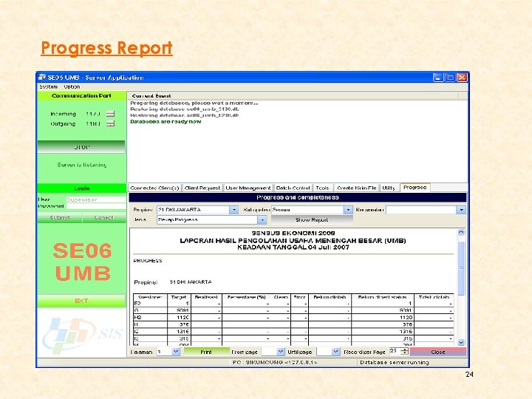The height and width of the screenshot is (399, 532).
Task: Click report scrollbar up arrow
Action: point(461,232)
